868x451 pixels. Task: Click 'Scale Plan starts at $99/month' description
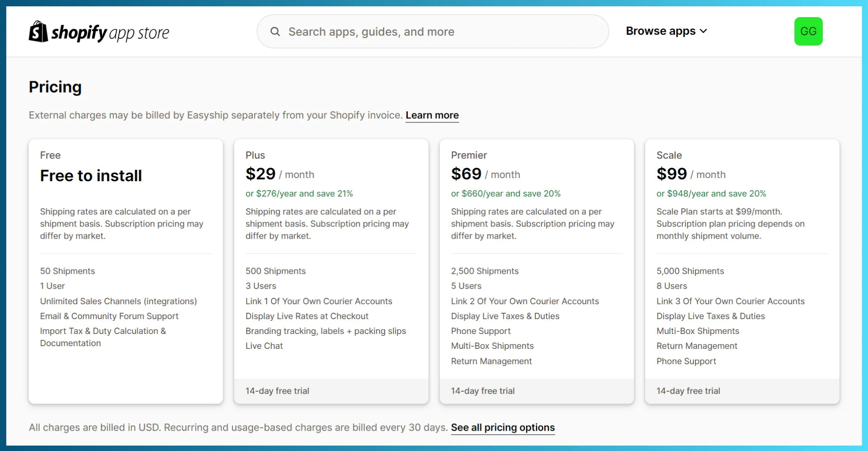point(731,224)
